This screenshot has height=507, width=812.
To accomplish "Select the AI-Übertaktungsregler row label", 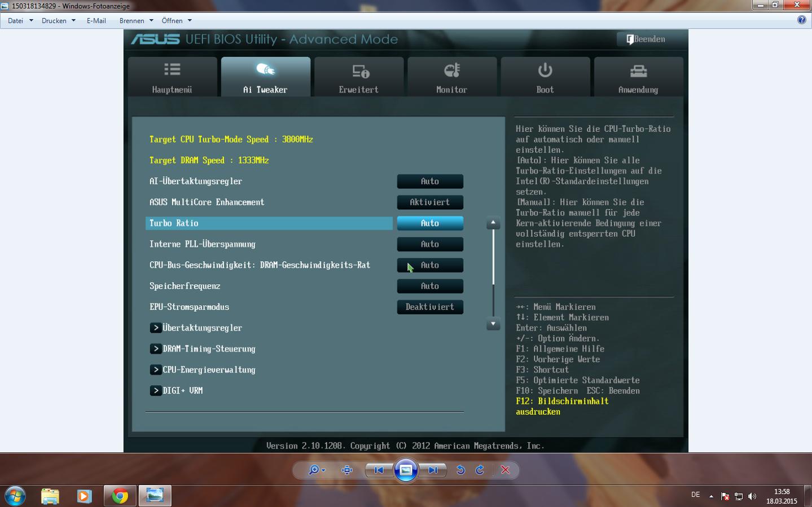I will (x=196, y=182).
